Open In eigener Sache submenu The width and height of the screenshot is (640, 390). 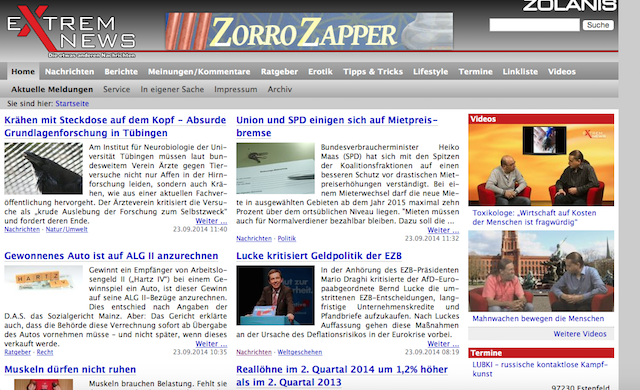coord(172,89)
